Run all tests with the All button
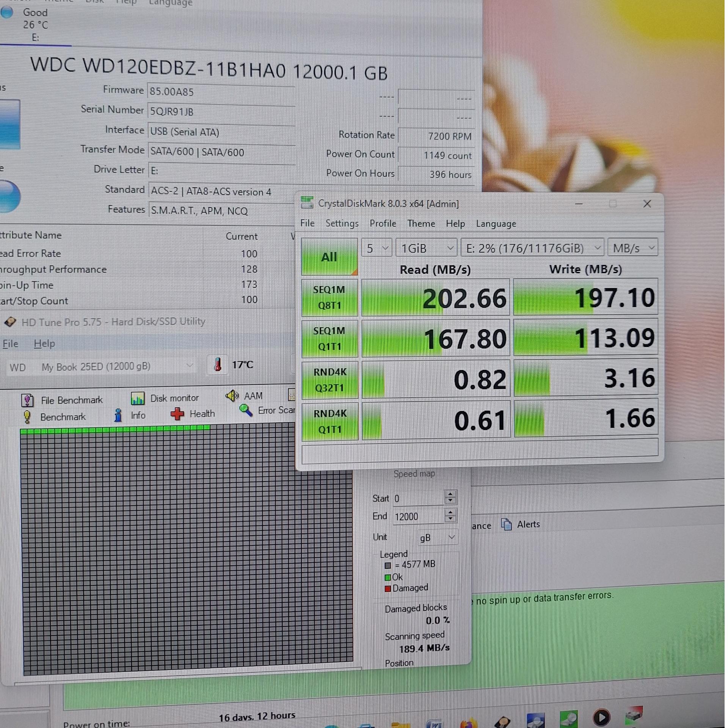Viewport: 728px width, 728px height. [x=329, y=257]
